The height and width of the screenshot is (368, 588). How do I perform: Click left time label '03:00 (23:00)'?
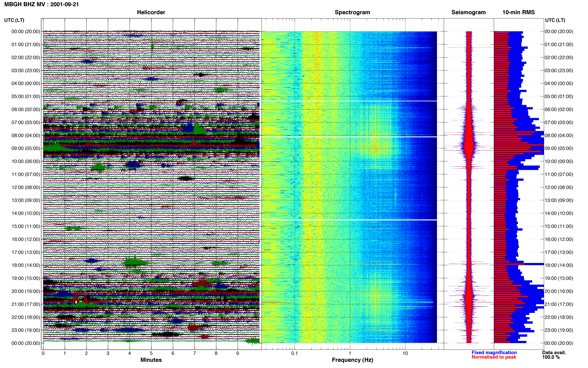[26, 71]
